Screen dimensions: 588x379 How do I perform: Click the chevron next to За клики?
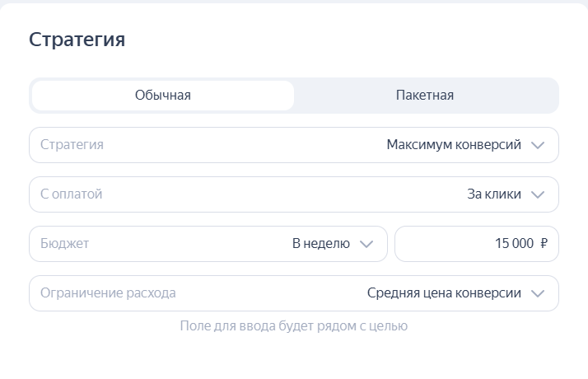pos(539,194)
